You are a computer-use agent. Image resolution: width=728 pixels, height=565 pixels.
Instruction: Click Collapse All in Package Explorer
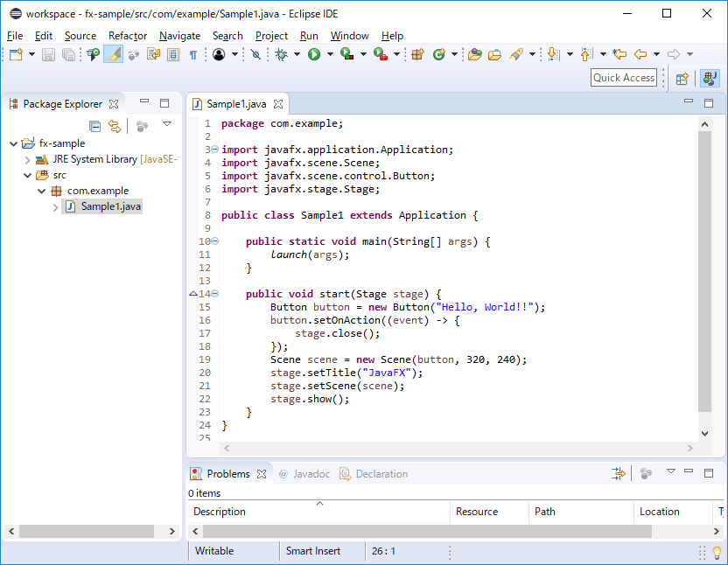[94, 126]
